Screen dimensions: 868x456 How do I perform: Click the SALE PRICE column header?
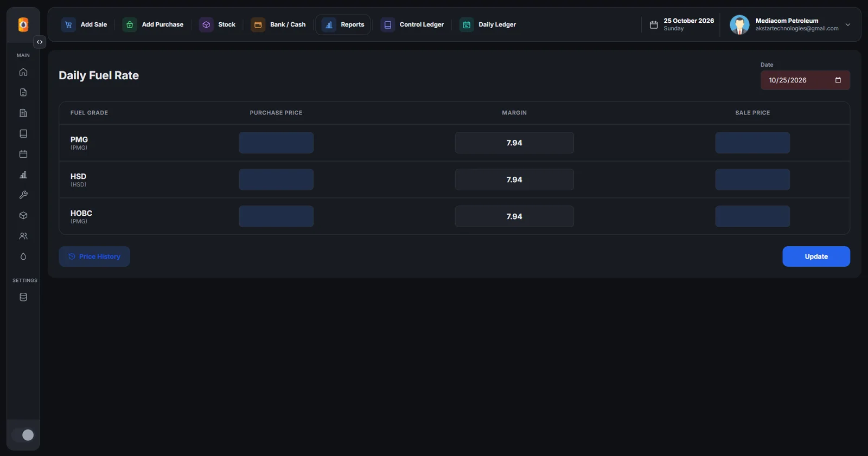click(x=752, y=113)
